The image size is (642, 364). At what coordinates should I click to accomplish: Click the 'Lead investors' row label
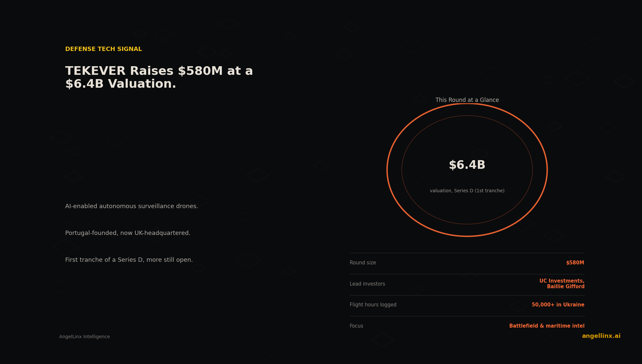click(x=367, y=284)
